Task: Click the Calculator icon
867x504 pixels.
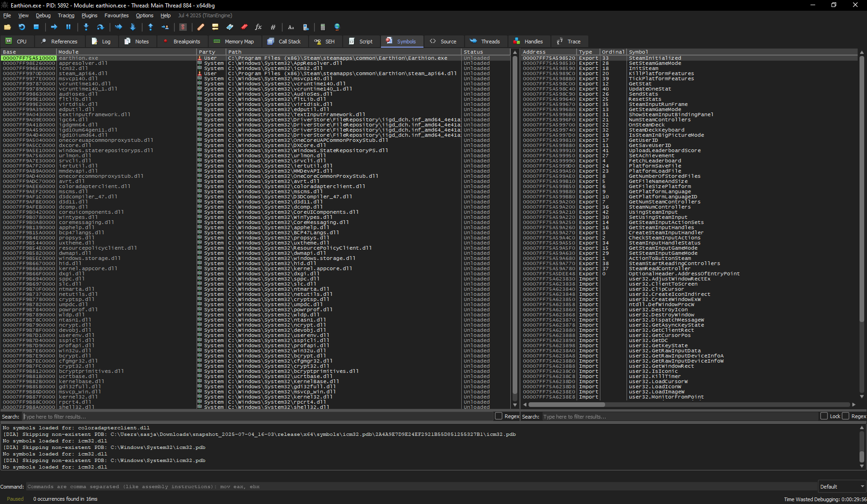Action: coord(323,27)
